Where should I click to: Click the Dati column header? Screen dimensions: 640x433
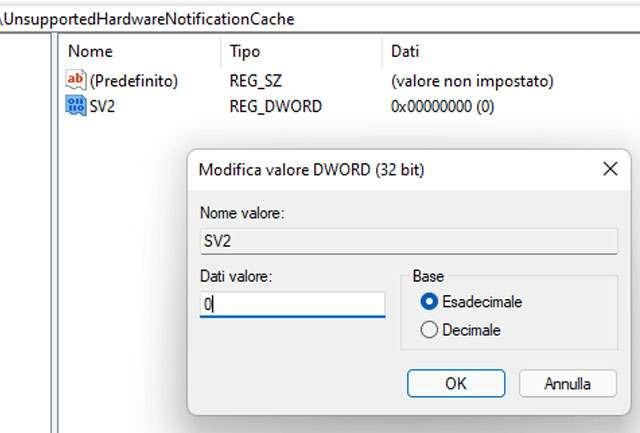(405, 51)
